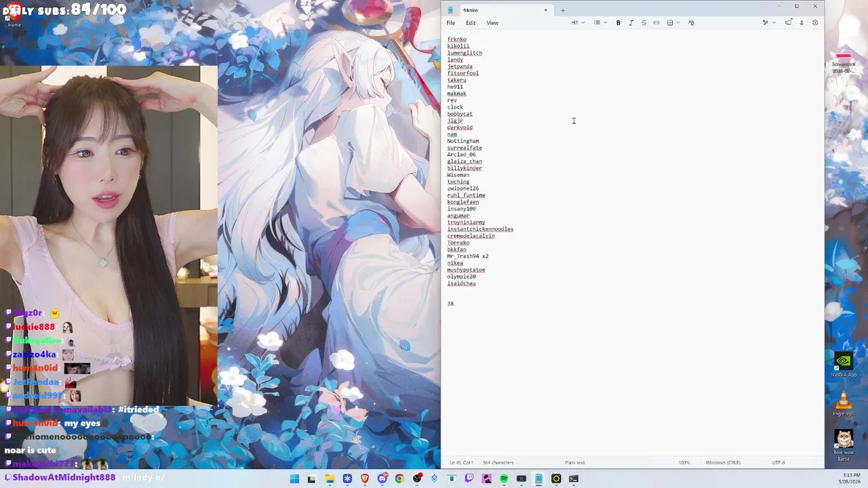The width and height of the screenshot is (868, 488).
Task: Open the 100% zoom level selector
Action: [x=684, y=463]
